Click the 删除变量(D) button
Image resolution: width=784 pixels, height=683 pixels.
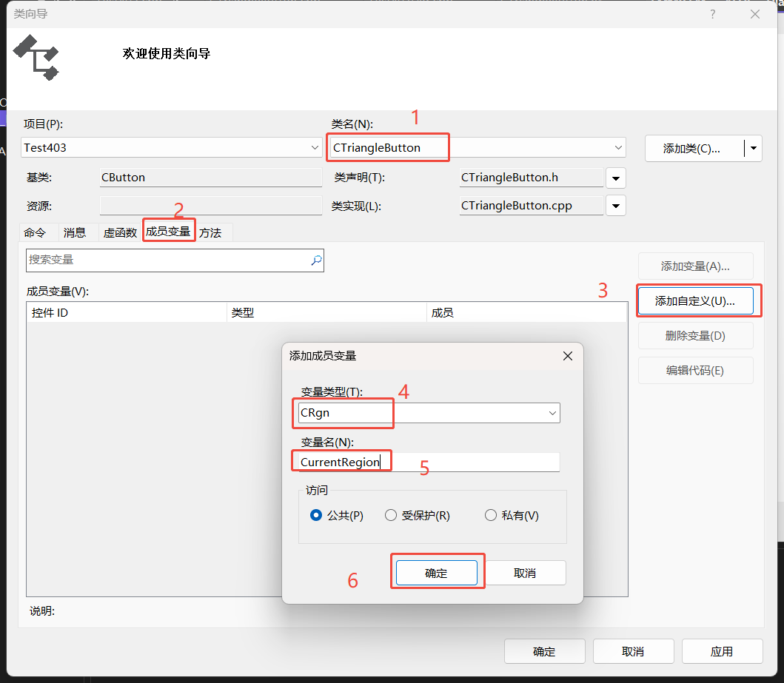click(x=695, y=335)
